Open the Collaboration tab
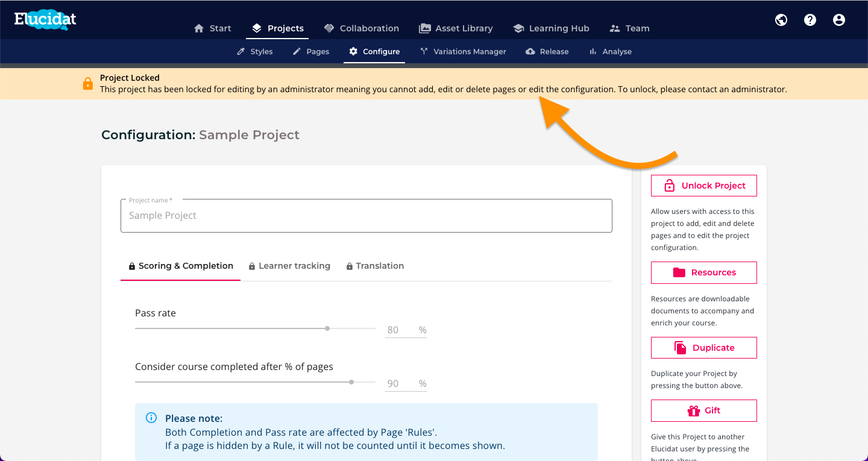The height and width of the screenshot is (461, 868). pos(361,28)
